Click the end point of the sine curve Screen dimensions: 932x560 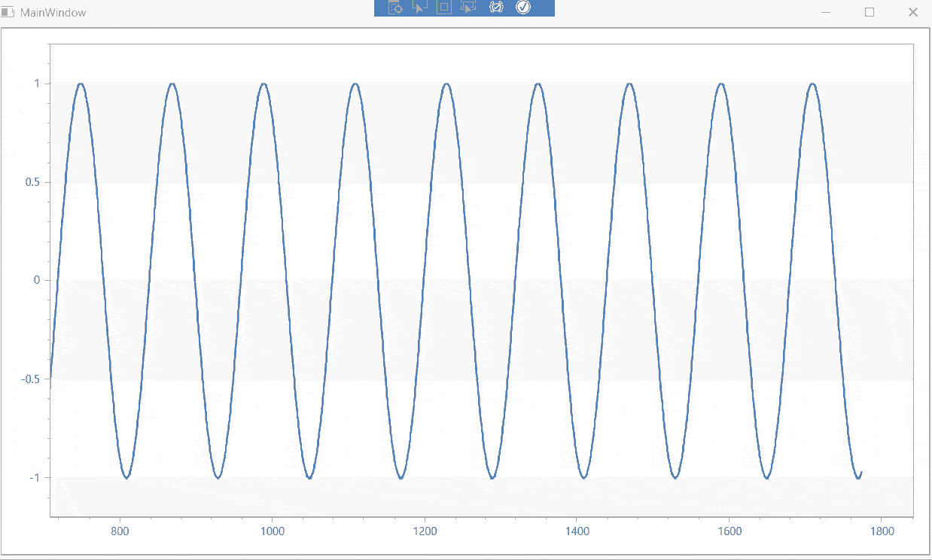coord(861,472)
